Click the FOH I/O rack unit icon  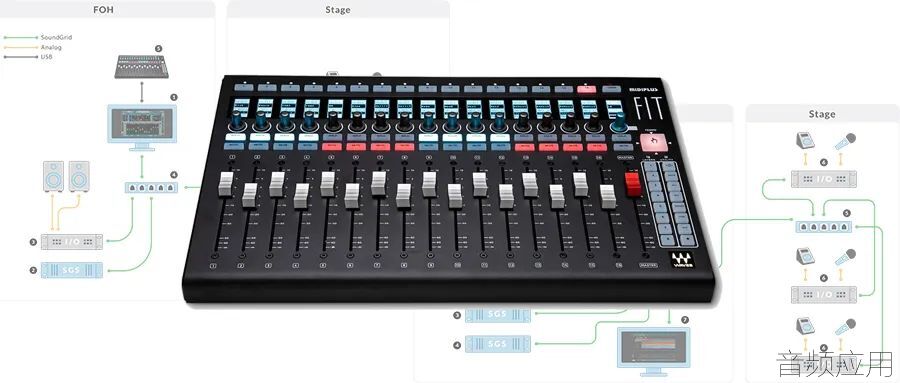tap(72, 242)
